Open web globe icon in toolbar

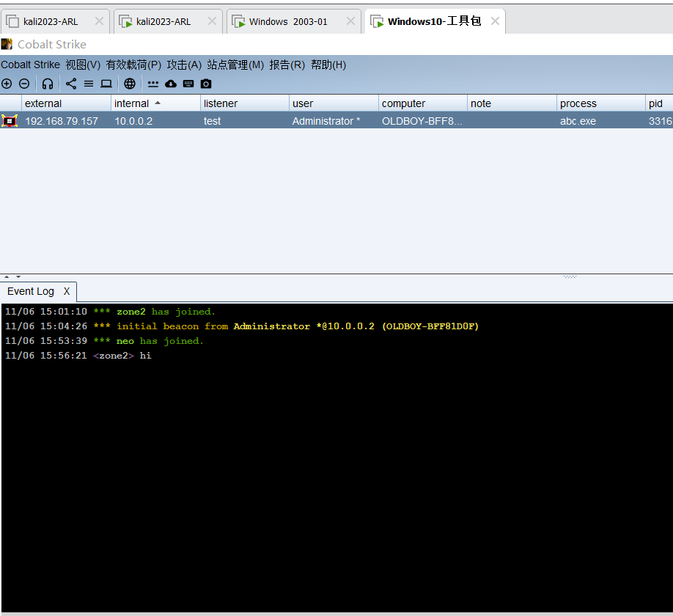[130, 84]
